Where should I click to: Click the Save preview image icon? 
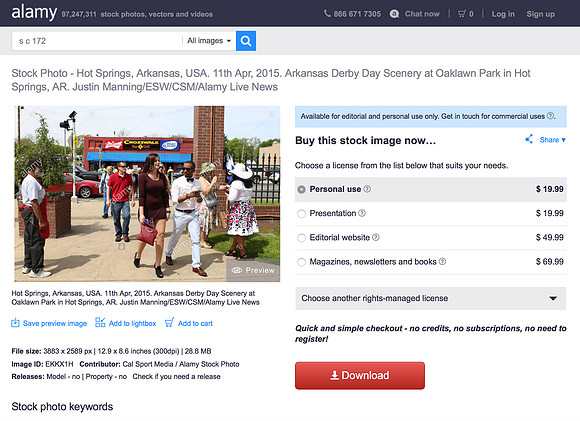click(15, 323)
